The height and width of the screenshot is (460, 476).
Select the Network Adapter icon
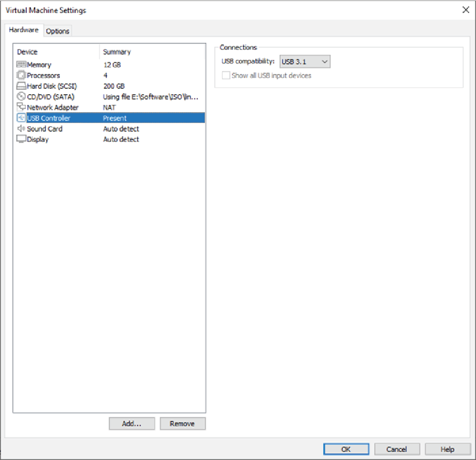click(x=21, y=107)
